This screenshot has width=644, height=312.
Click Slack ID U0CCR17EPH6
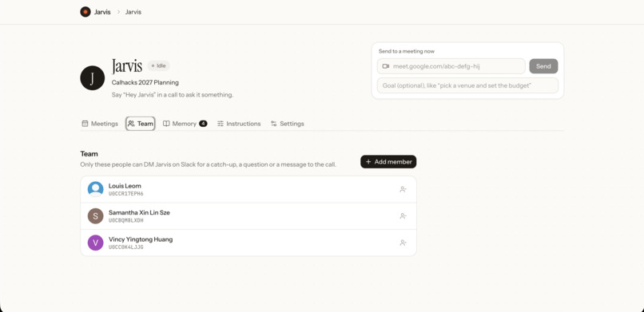[x=125, y=194]
